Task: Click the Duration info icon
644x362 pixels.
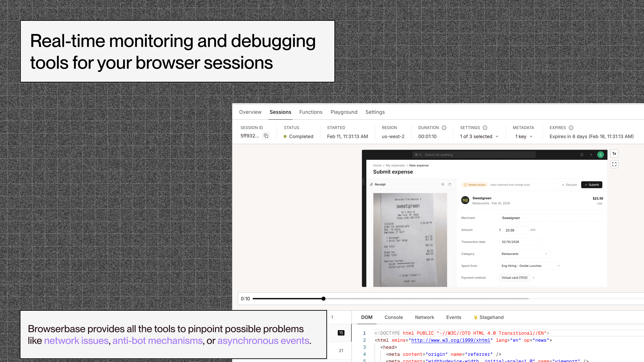Action: (444, 128)
